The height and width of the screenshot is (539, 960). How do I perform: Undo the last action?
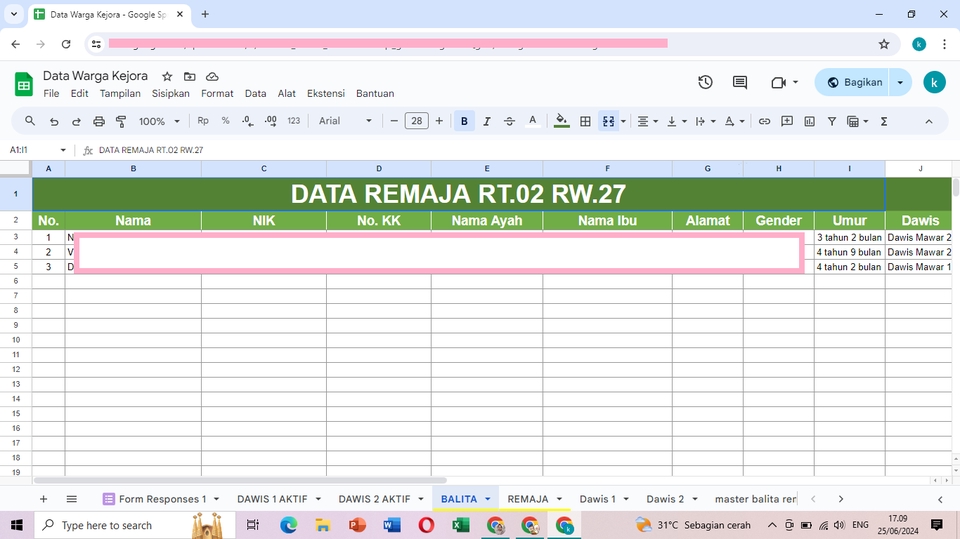pos(54,121)
